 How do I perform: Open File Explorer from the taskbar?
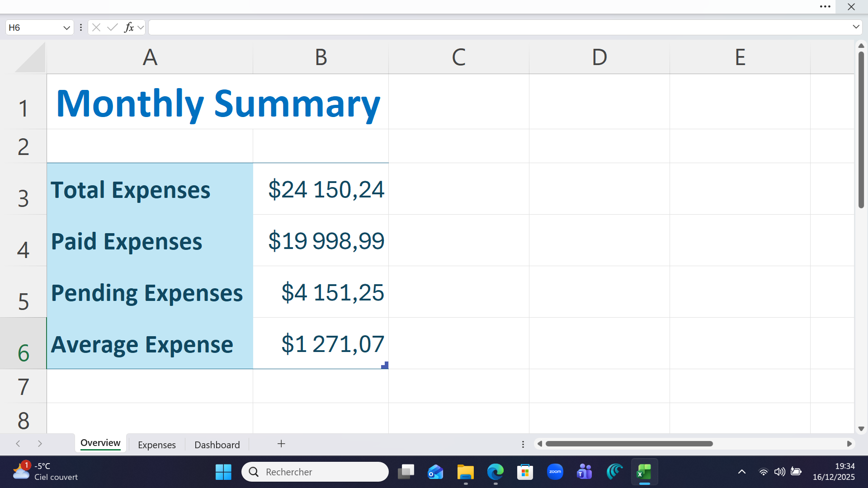coord(465,472)
